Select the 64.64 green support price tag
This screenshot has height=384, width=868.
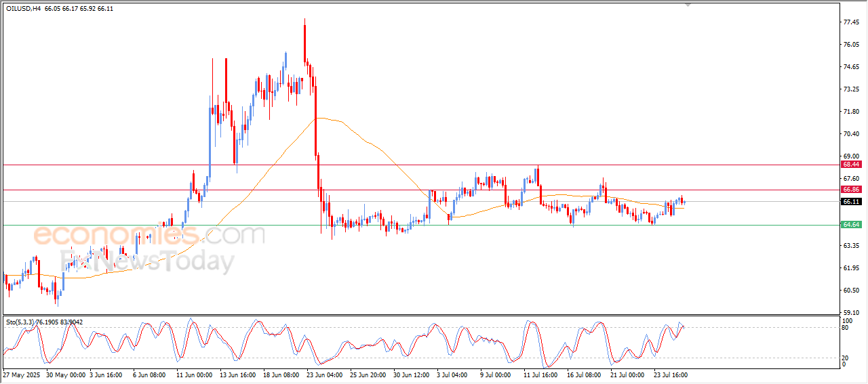[x=851, y=225]
